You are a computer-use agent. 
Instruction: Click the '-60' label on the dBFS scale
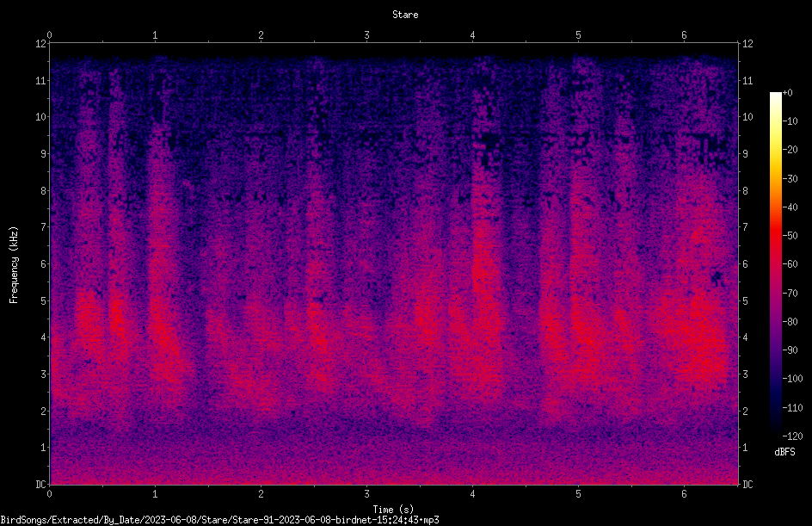coord(790,264)
